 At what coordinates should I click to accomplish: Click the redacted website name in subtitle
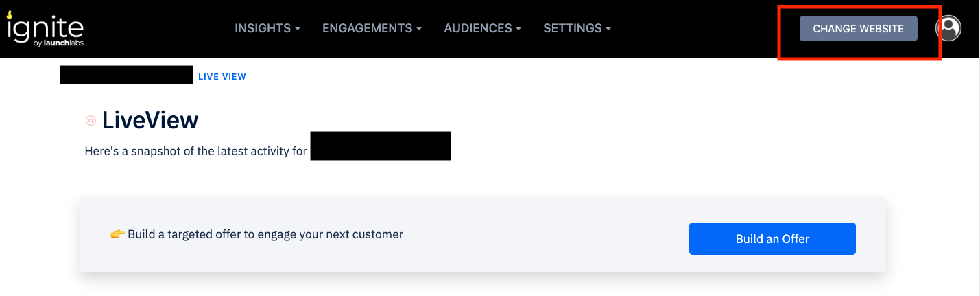click(x=380, y=146)
